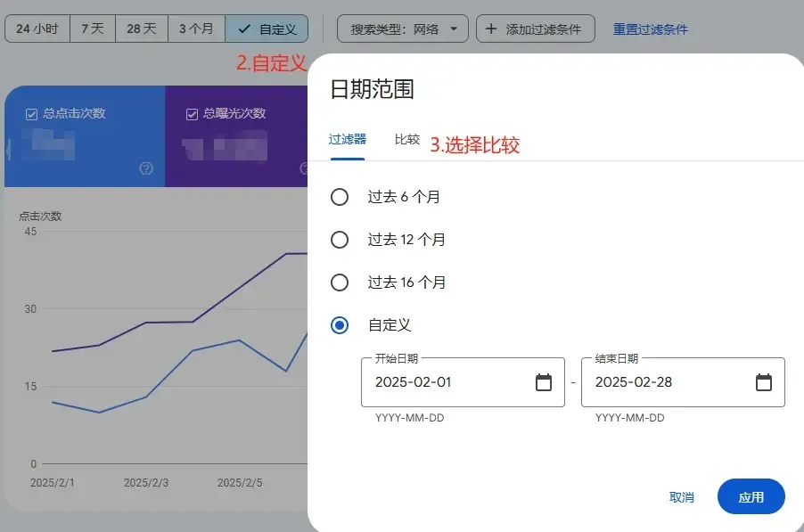The width and height of the screenshot is (804, 532).
Task: Open the calendar picker for 开始日期
Action: tap(544, 381)
